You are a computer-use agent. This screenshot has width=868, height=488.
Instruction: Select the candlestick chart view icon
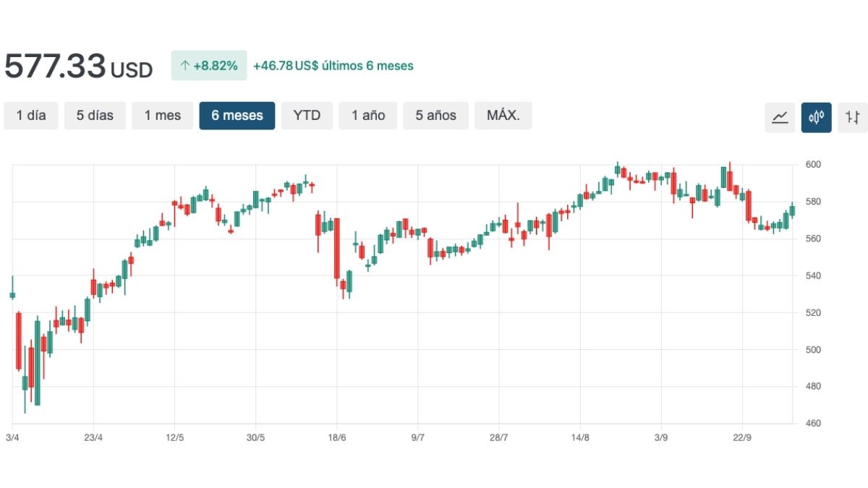pos(816,117)
